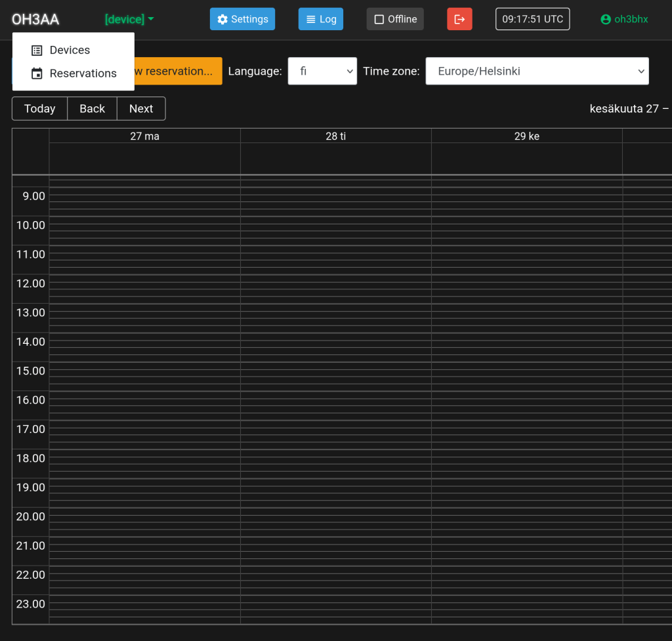Screen dimensions: 672x641
Task: Open the Language select dropdown
Action: (x=322, y=71)
